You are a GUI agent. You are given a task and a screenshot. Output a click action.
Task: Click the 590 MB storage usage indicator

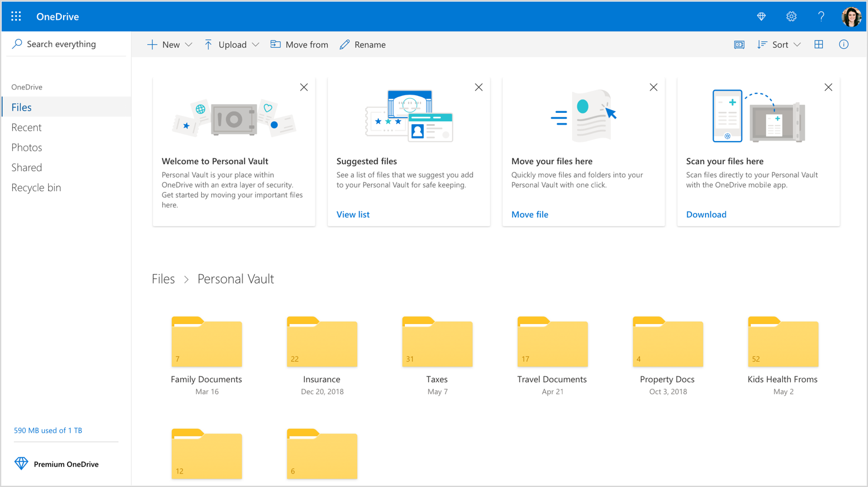coord(48,430)
